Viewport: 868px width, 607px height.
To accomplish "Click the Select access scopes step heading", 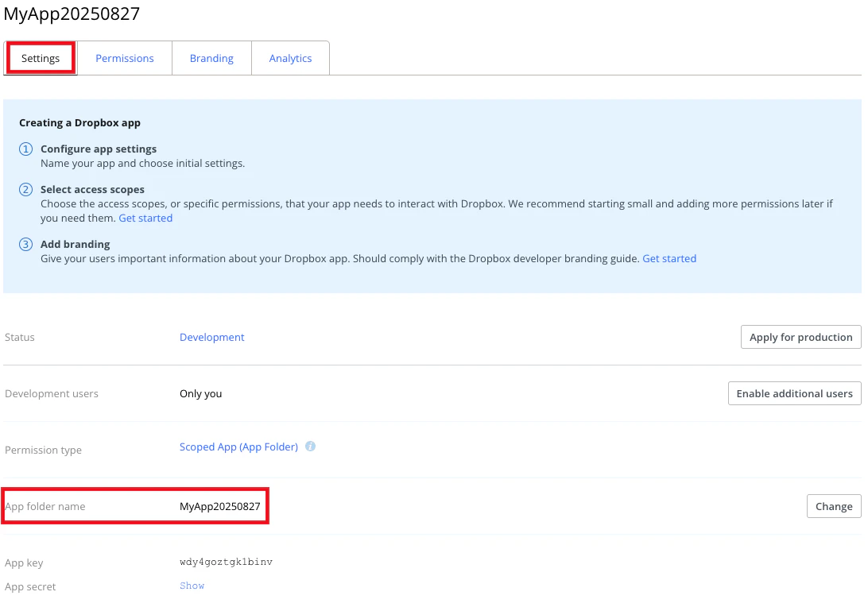I will [x=92, y=189].
